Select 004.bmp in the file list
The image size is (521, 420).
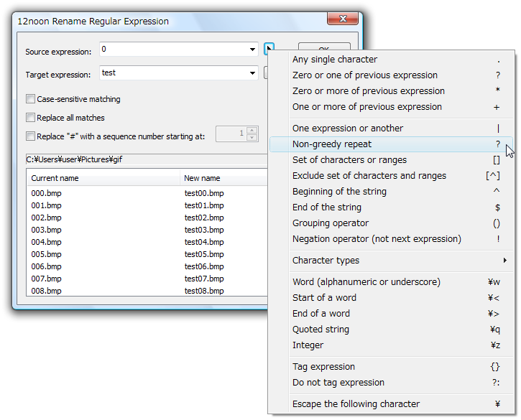(45, 242)
